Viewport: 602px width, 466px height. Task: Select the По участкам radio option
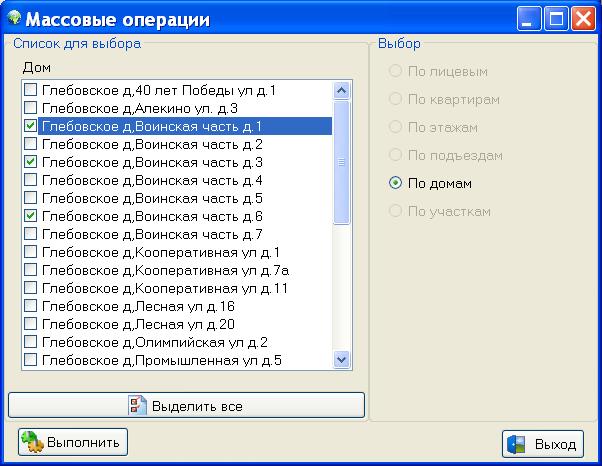(395, 211)
